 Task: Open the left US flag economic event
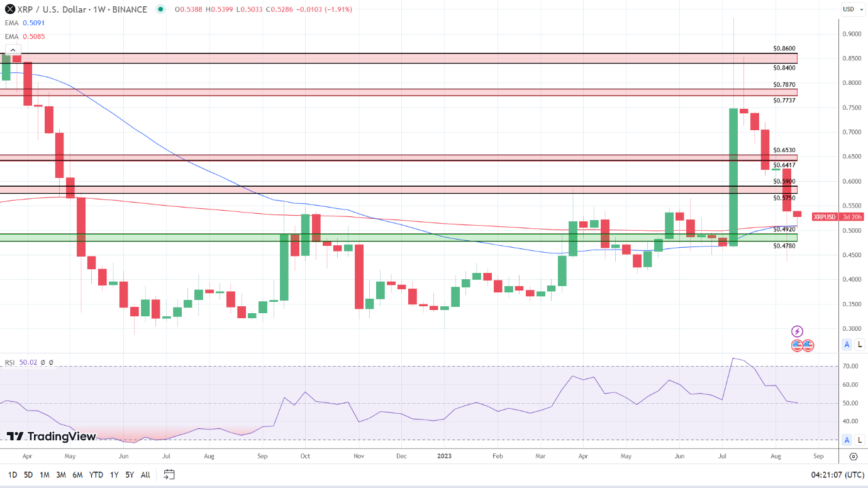(798, 345)
